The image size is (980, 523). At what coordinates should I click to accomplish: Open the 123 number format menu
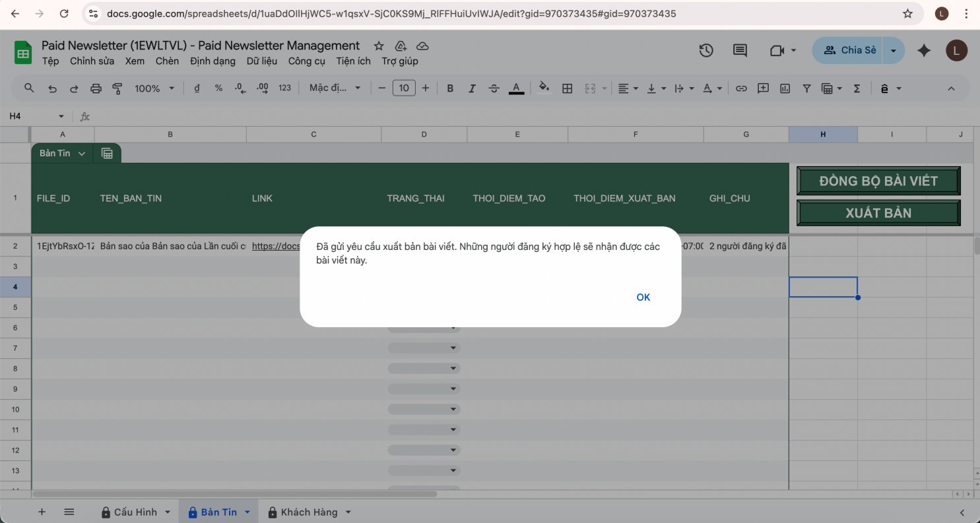284,88
